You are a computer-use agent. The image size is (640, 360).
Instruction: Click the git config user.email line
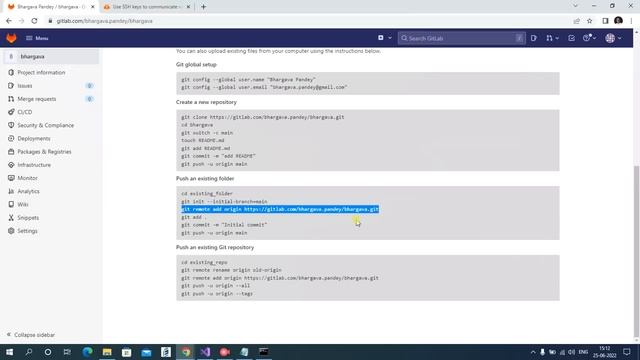click(264, 87)
